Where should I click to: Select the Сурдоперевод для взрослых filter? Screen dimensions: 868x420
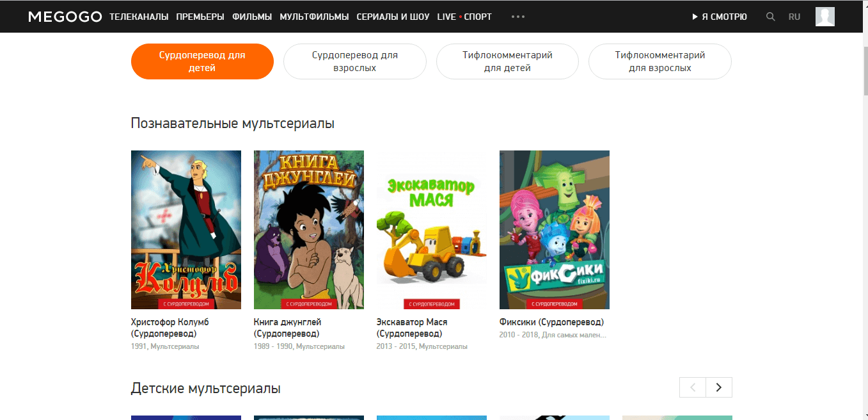355,61
